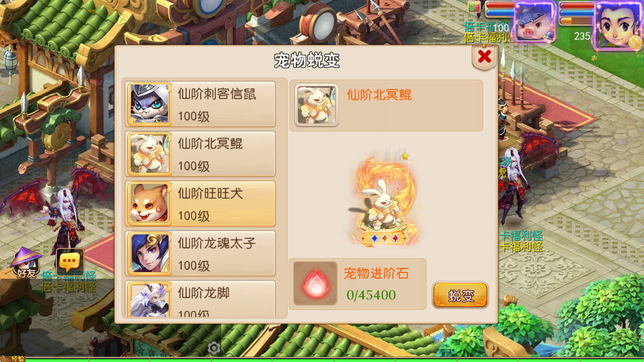Select the 仙阶旺旺犬 pet entry

coord(200,204)
